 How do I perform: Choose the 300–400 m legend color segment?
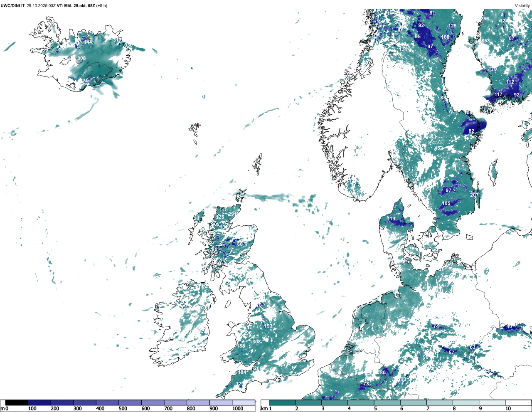pyautogui.click(x=85, y=402)
